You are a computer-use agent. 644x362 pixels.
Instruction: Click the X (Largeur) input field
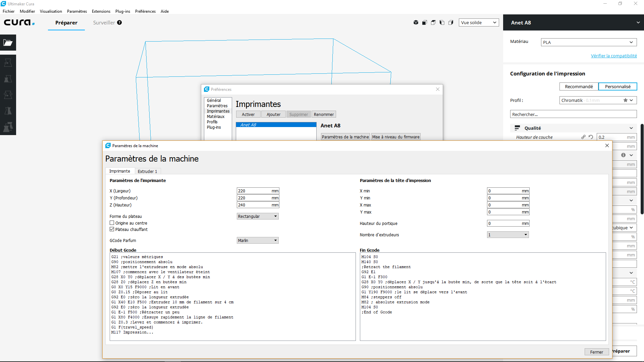pos(258,191)
